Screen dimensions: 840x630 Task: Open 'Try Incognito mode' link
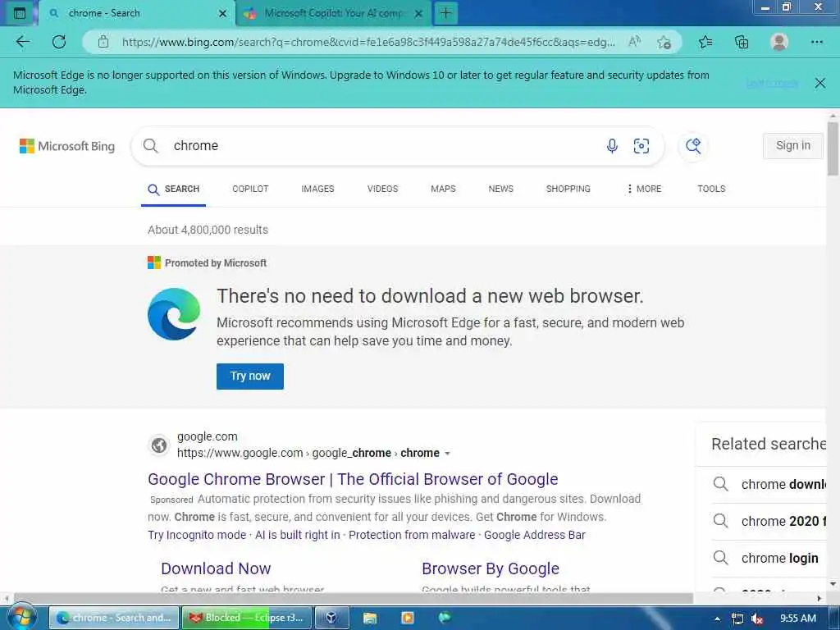(197, 535)
